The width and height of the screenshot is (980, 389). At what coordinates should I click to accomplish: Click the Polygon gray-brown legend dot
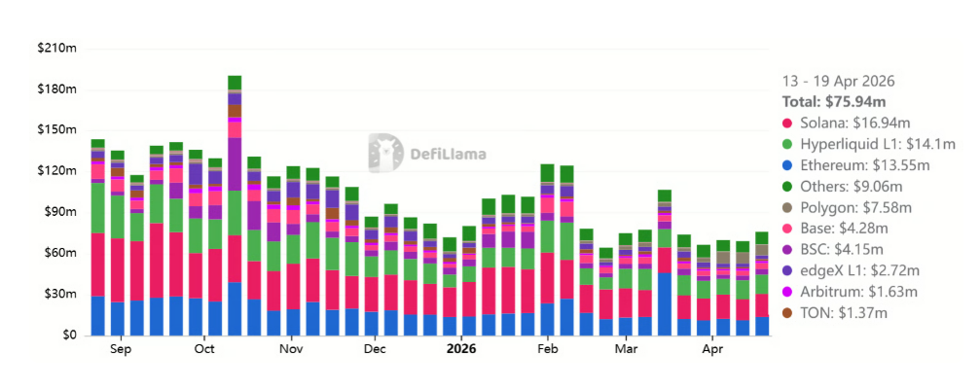[787, 207]
